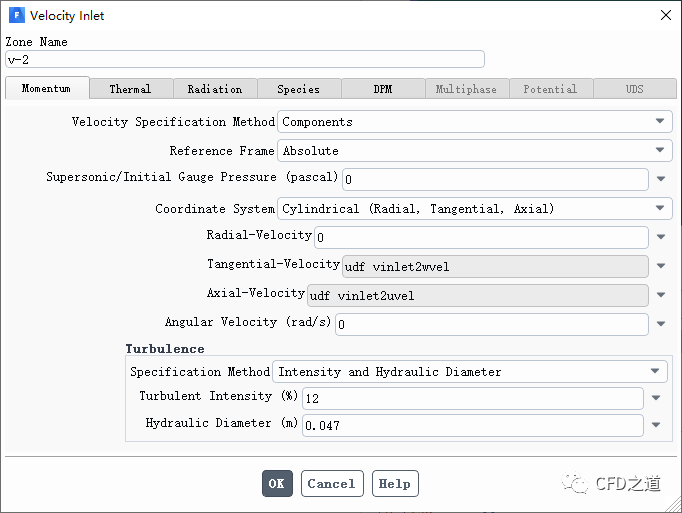Click arrow next to Radial-Velocity field

coord(661,238)
